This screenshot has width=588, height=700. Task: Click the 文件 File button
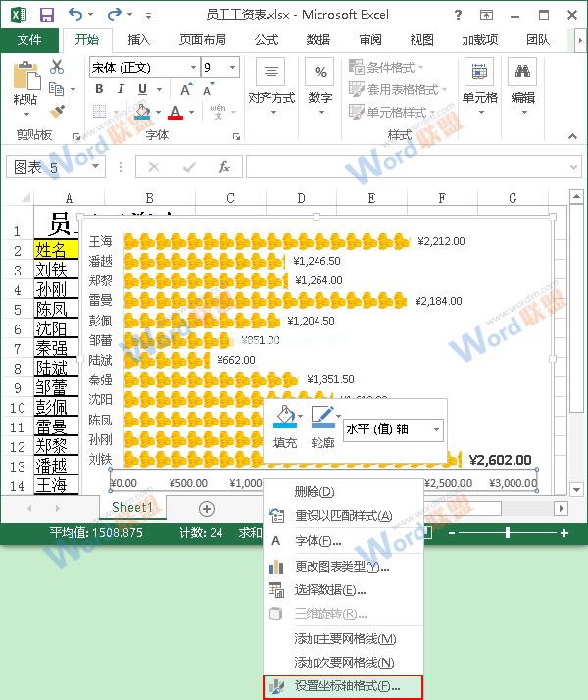(x=30, y=40)
